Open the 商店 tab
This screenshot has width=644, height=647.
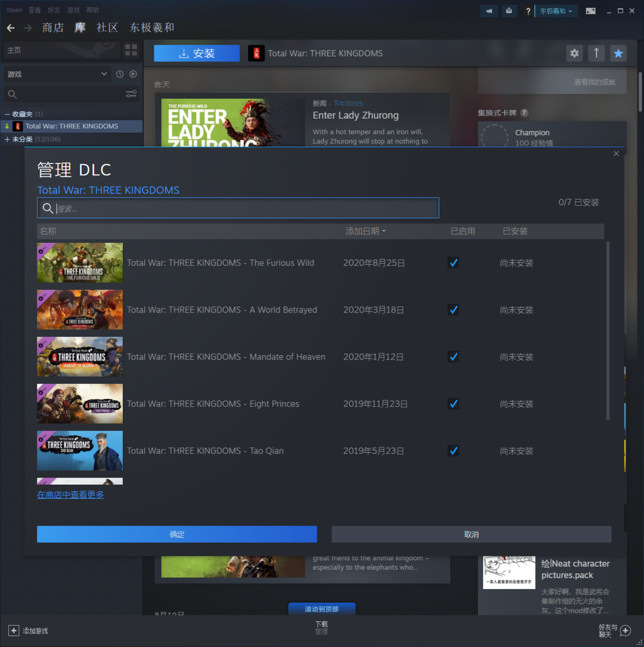53,28
